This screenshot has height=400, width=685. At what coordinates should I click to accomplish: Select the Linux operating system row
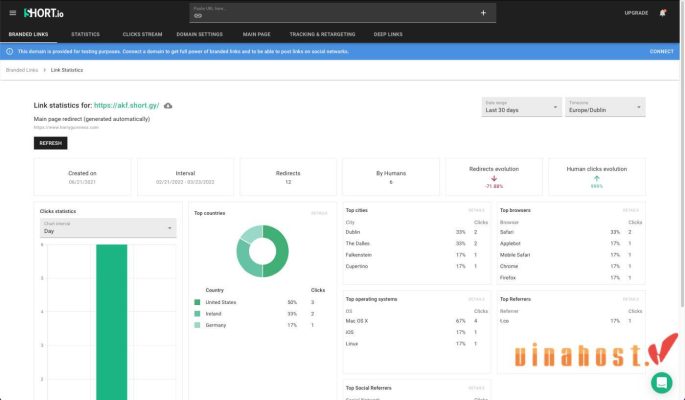(x=416, y=344)
